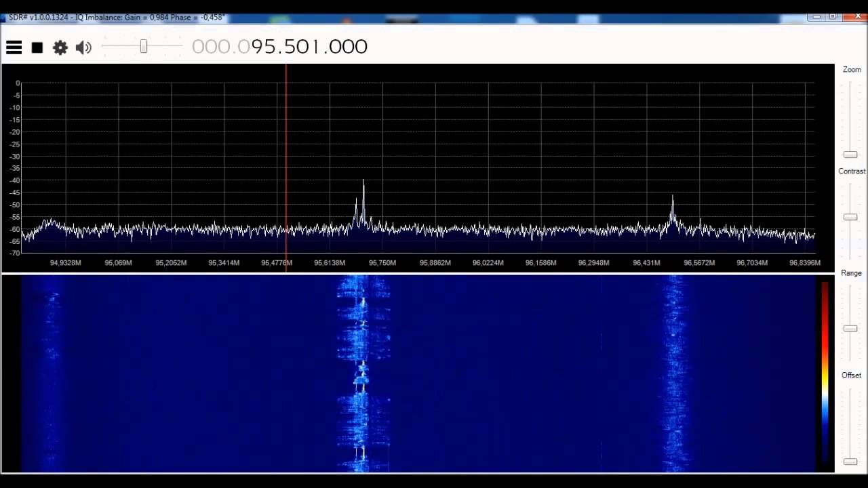Click the '95' MHz digits in frequency

264,47
